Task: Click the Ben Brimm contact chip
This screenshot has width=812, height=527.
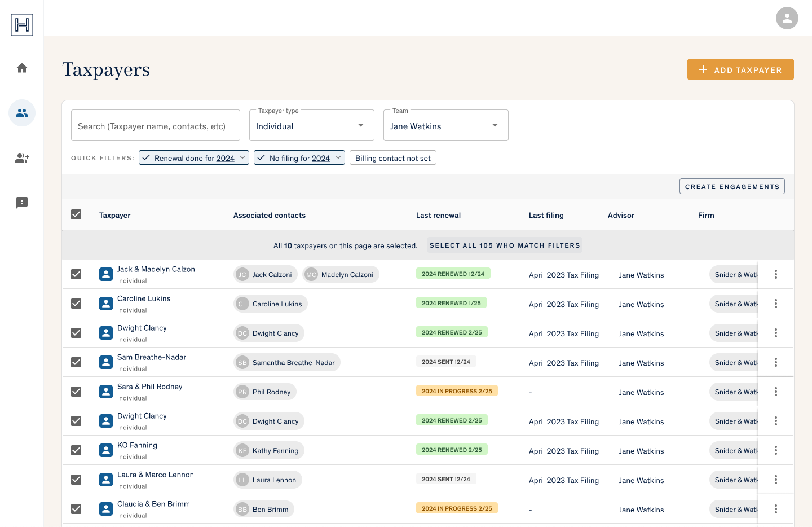Action: coord(264,510)
